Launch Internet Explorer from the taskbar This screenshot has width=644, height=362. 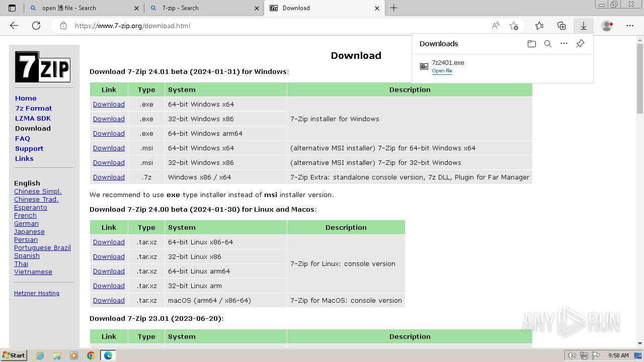tap(40, 355)
